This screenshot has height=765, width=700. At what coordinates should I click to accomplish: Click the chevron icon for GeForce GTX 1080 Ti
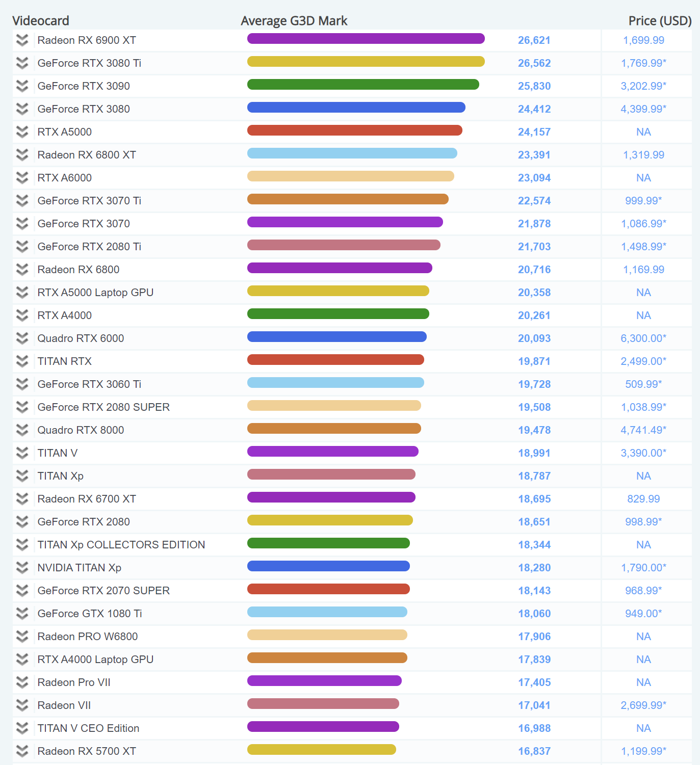point(22,614)
